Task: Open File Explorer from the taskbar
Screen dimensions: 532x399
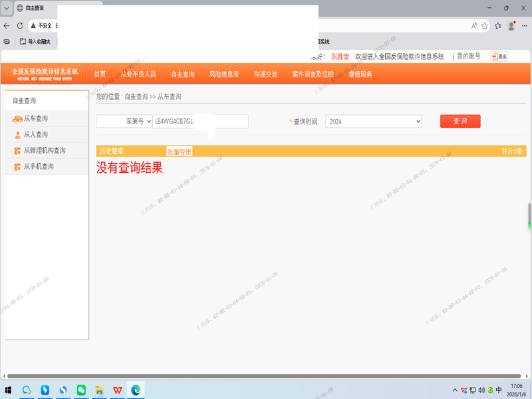Action: coord(99,390)
